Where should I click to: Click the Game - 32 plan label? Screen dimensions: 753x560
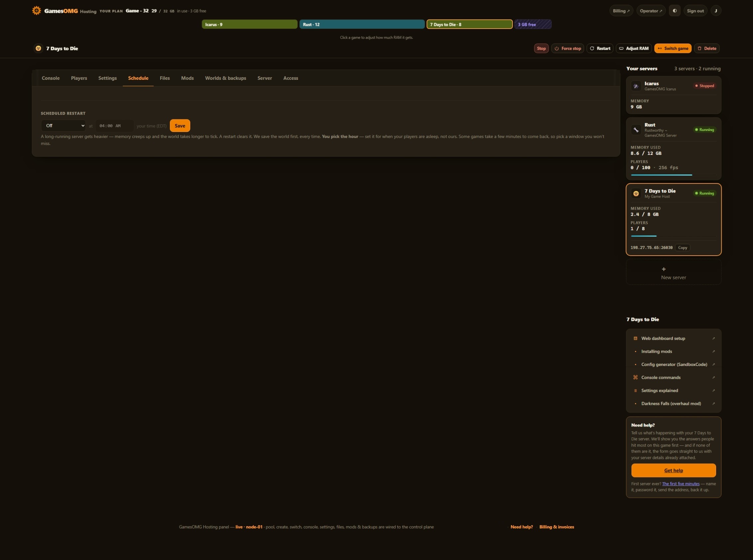point(137,11)
